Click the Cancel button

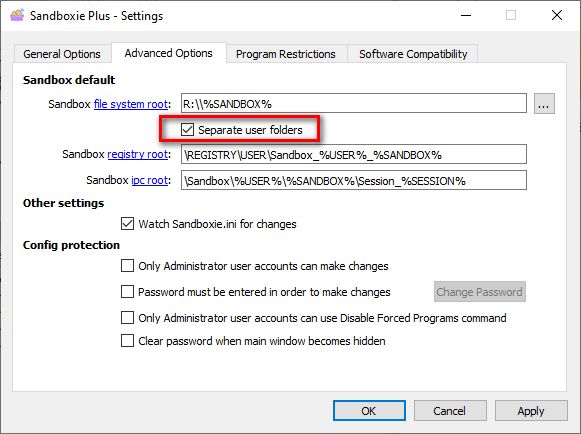pos(450,411)
